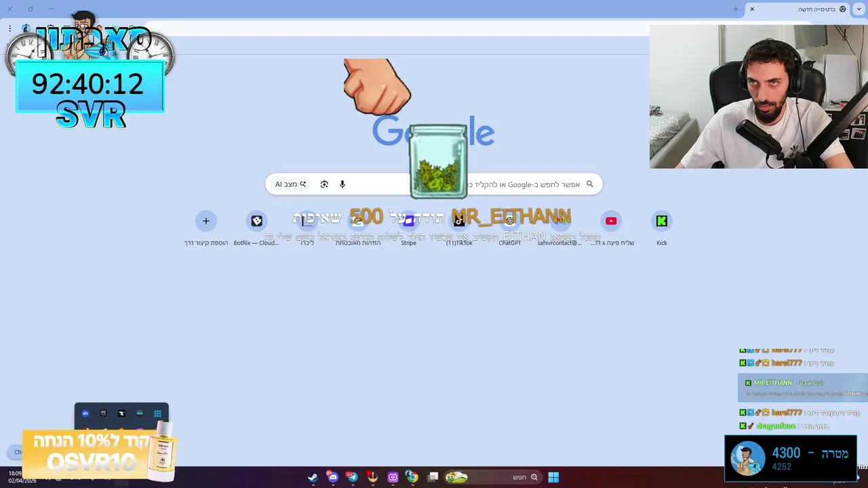
Task: Open Task View on the taskbar
Action: 433,477
